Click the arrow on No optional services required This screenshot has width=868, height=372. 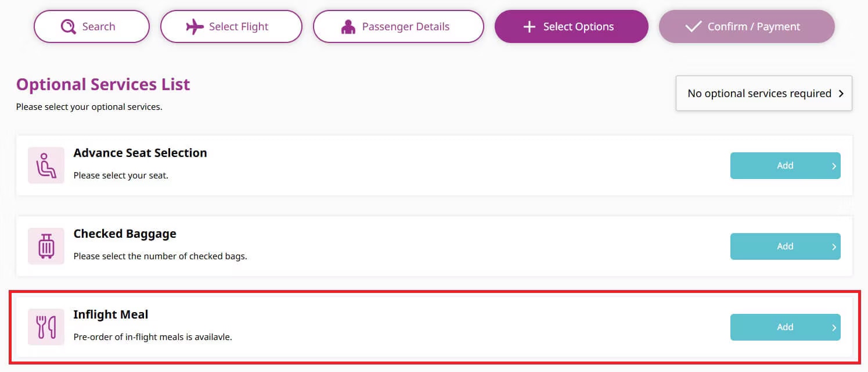[841, 93]
